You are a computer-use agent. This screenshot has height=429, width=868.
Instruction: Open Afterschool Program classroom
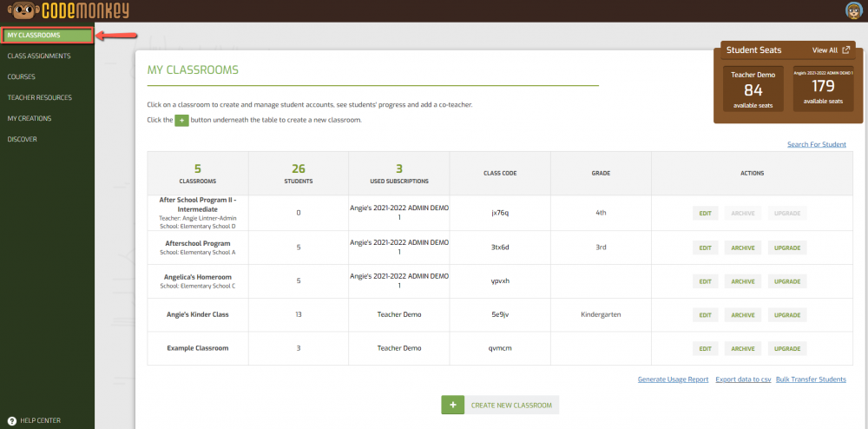click(x=198, y=243)
